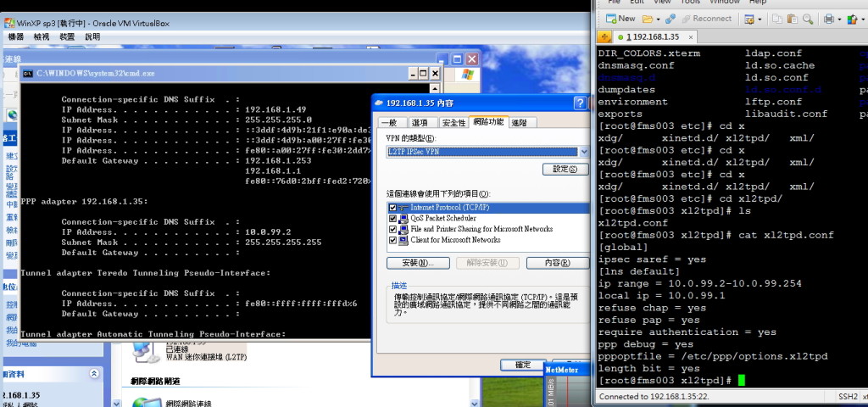The image size is (868, 407).
Task: Open the 說明 menu in VirtualBox
Action: coord(92,37)
